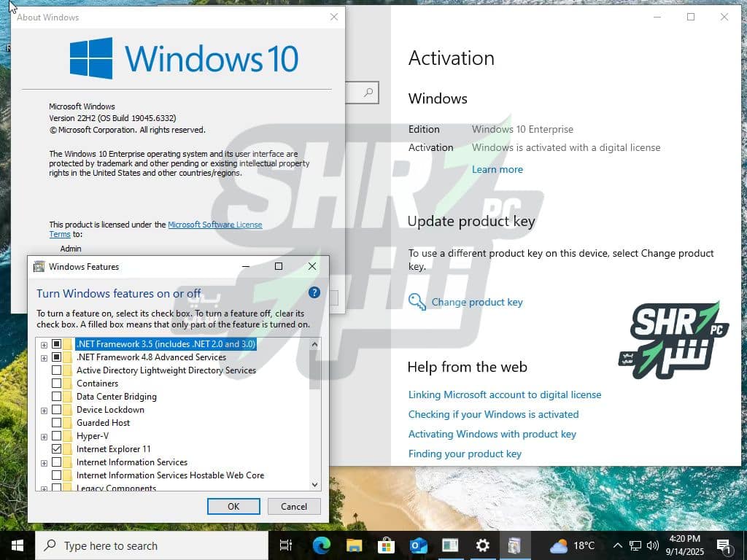Launch Microsoft Store from the taskbar
This screenshot has height=560, width=747.
click(387, 545)
